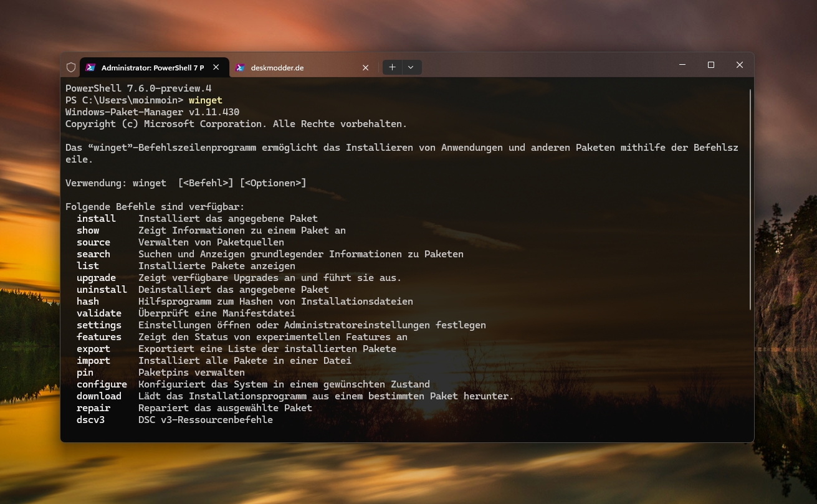Click the 'PowerShell 7.6.0-preview.4' version line

point(138,88)
